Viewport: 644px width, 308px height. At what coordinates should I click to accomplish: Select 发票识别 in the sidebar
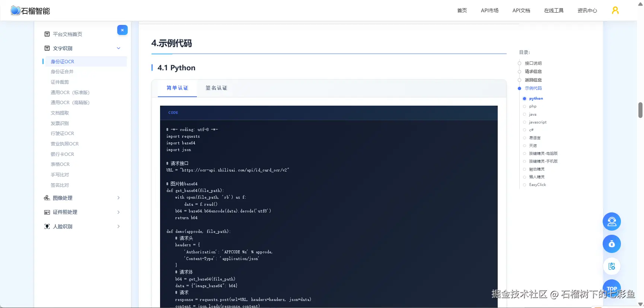pos(60,123)
